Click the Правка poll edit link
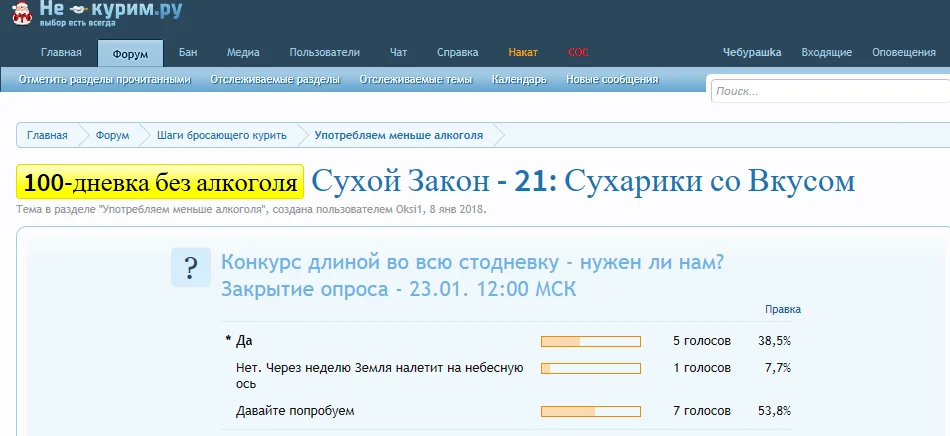This screenshot has width=950, height=436. [782, 310]
